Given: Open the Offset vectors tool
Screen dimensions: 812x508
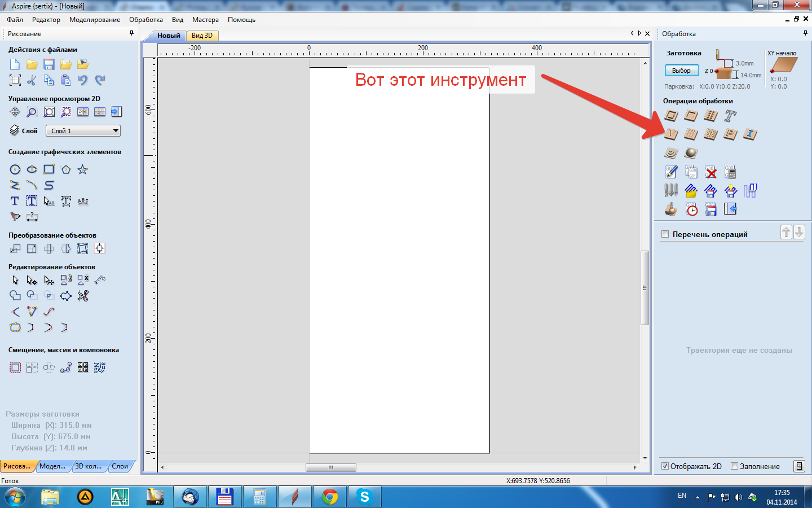Looking at the screenshot, I should click(15, 368).
